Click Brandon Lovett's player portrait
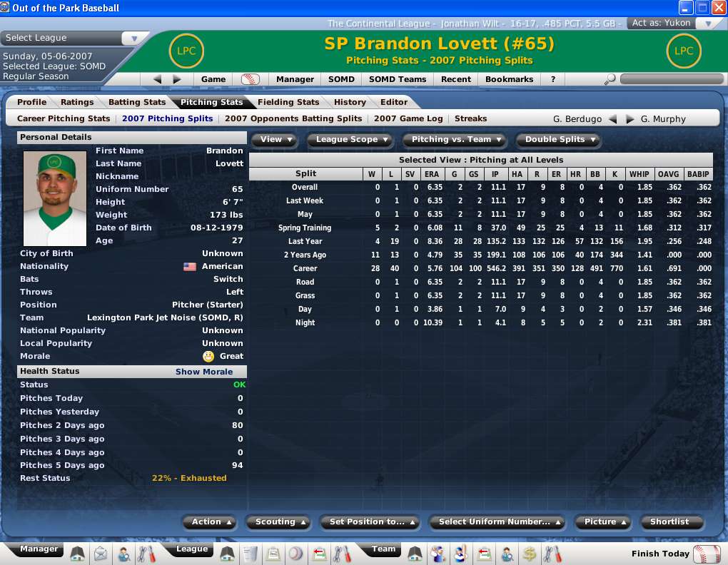This screenshot has height=565, width=728. [55, 198]
